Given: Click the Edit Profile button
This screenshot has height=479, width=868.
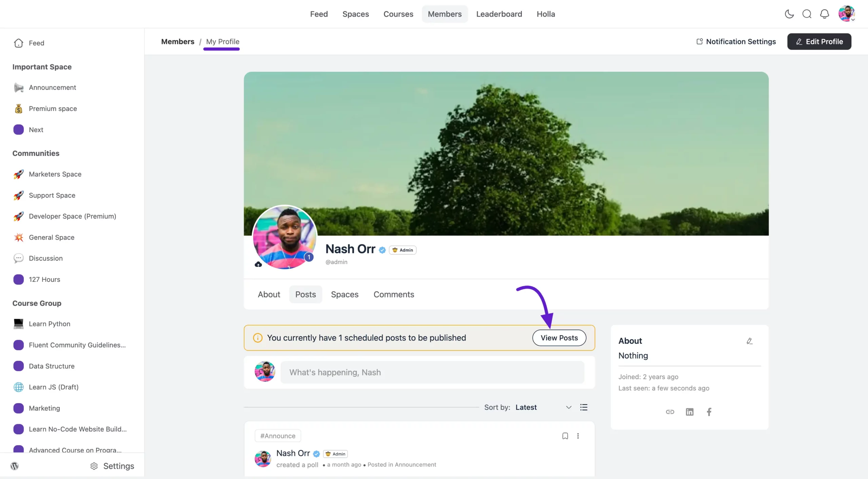Looking at the screenshot, I should point(819,41).
